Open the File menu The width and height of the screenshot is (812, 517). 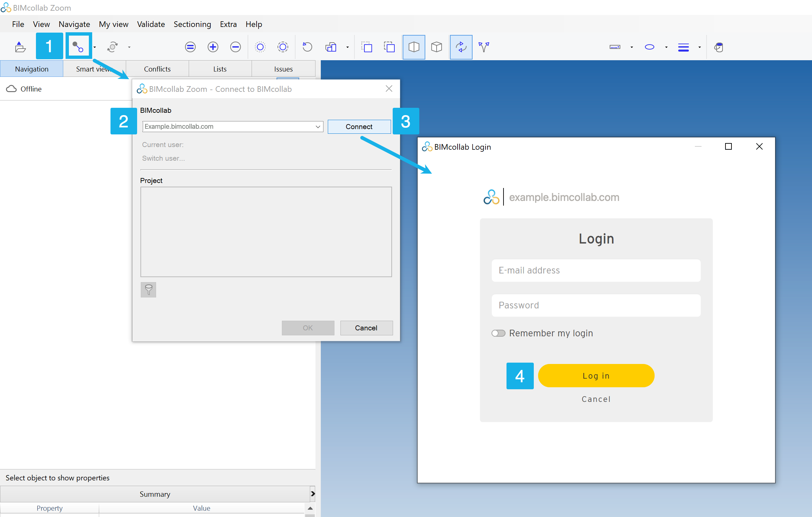tap(18, 24)
